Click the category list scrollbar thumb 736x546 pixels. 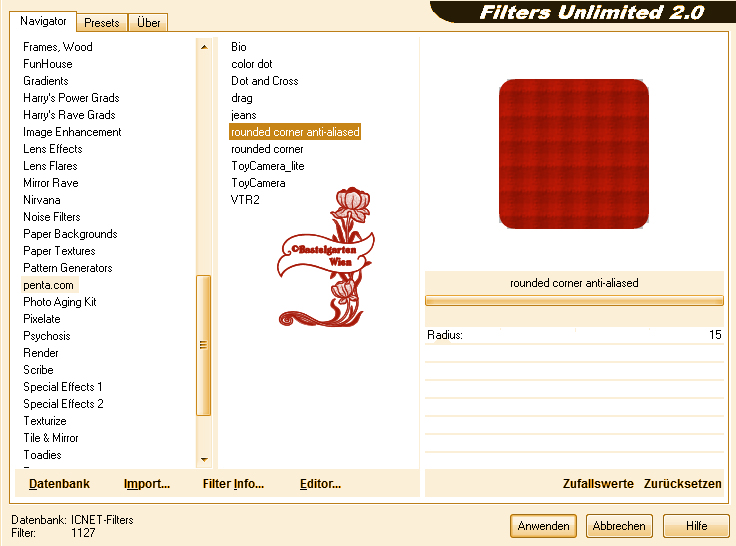203,345
